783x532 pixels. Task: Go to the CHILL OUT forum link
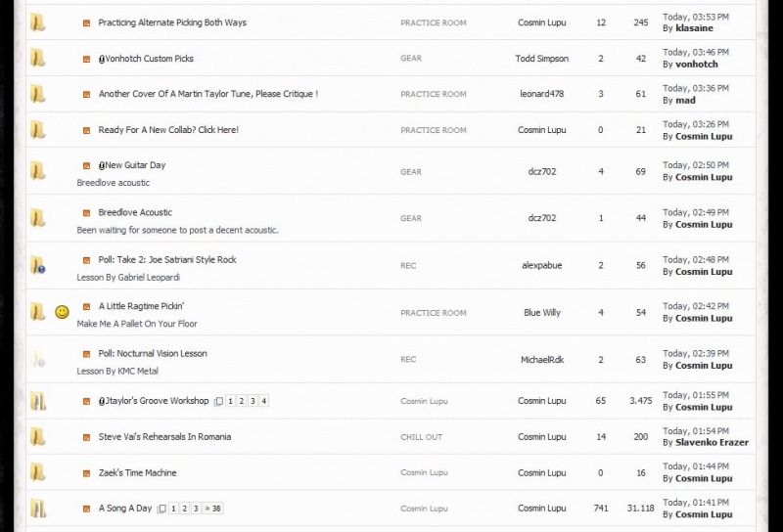(422, 437)
